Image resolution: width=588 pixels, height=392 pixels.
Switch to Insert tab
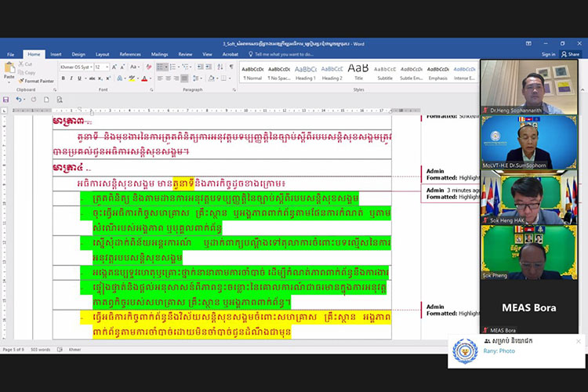click(x=56, y=54)
